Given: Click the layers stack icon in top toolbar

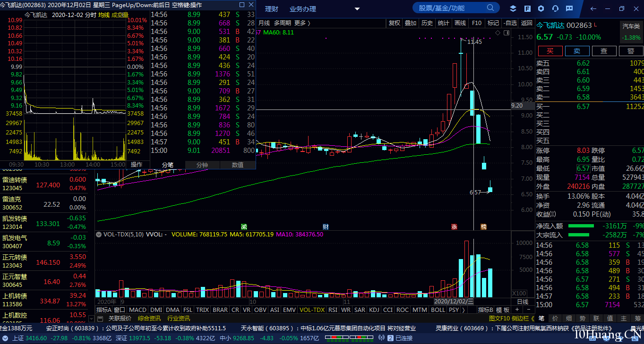Looking at the screenshot, I should click(x=513, y=8).
